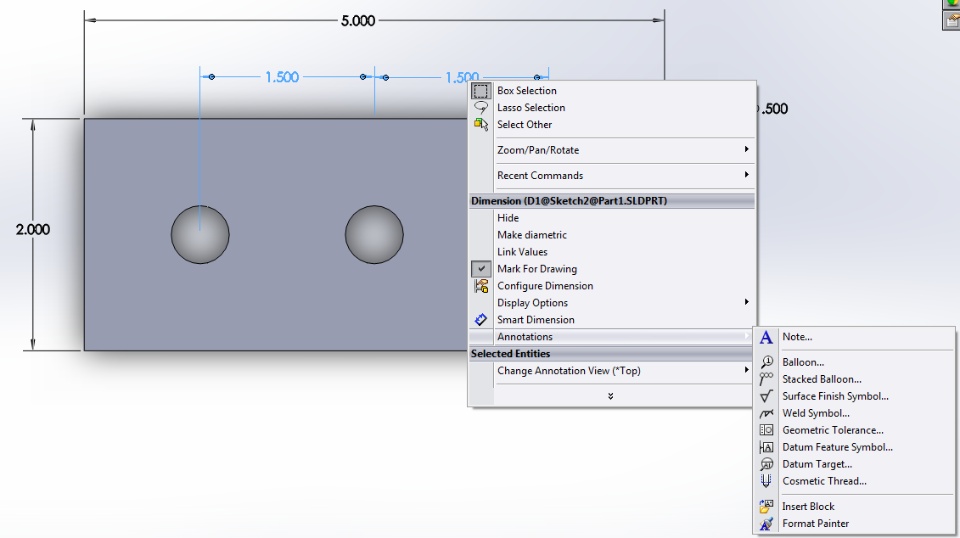
Task: Select the left 1.500 dimension value
Action: [282, 77]
